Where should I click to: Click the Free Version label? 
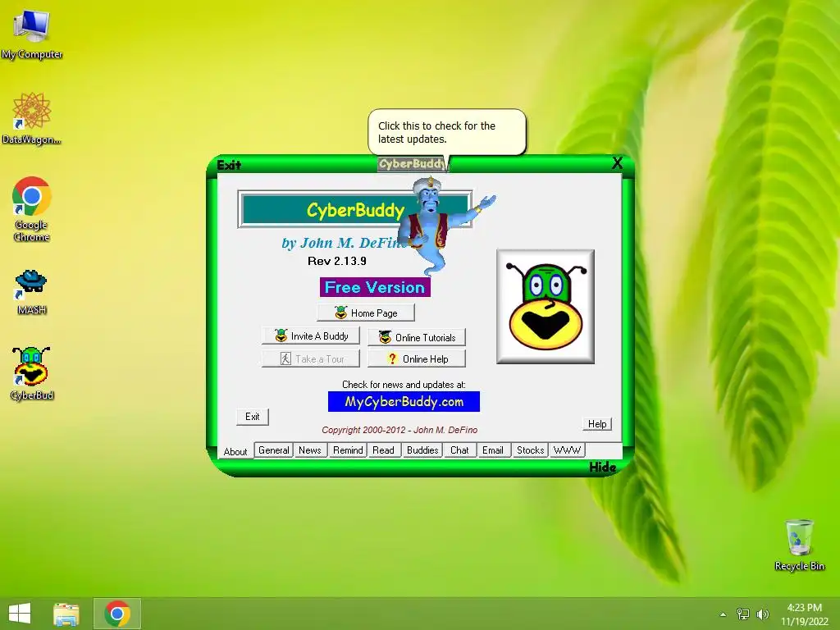(x=375, y=287)
